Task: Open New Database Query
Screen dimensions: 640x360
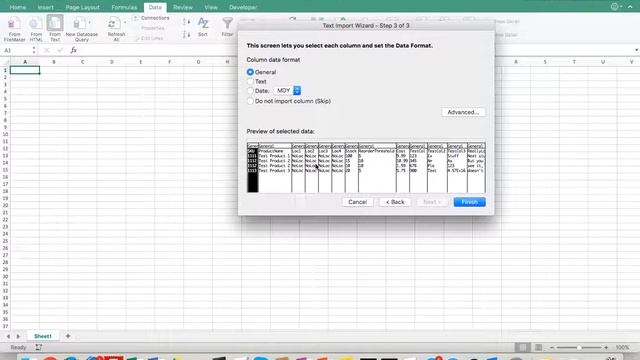Action: (x=81, y=29)
